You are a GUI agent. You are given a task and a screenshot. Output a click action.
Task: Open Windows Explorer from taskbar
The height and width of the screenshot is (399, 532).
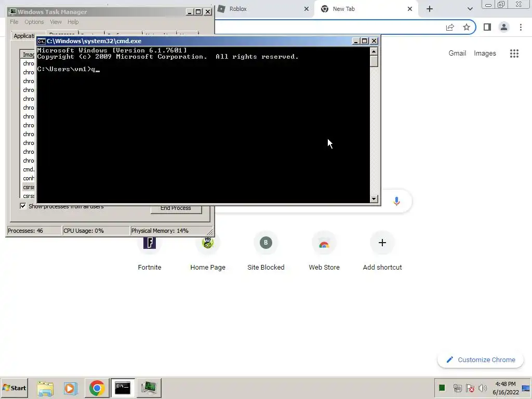pyautogui.click(x=45, y=388)
